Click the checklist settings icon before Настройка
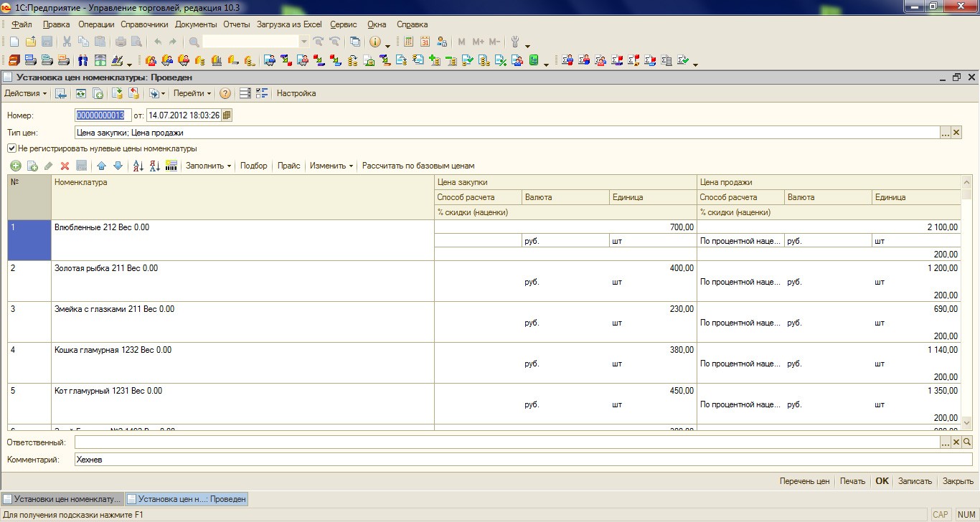Screen dimensions: 980x522 coord(262,93)
